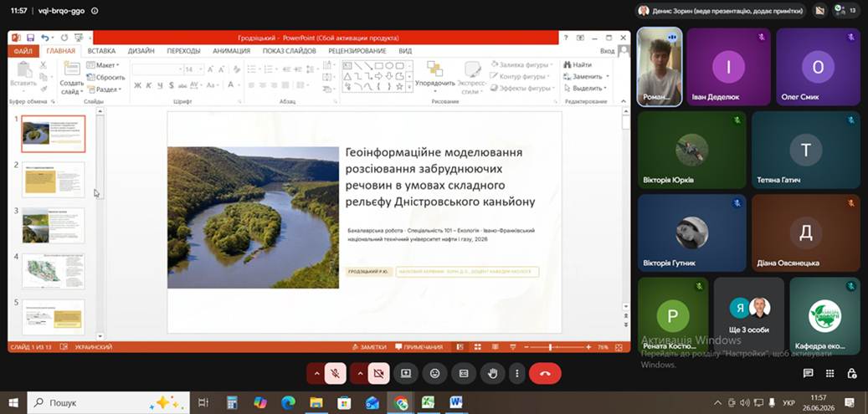The height and width of the screenshot is (414, 868).
Task: Switch to normal view in status bar
Action: 460,347
